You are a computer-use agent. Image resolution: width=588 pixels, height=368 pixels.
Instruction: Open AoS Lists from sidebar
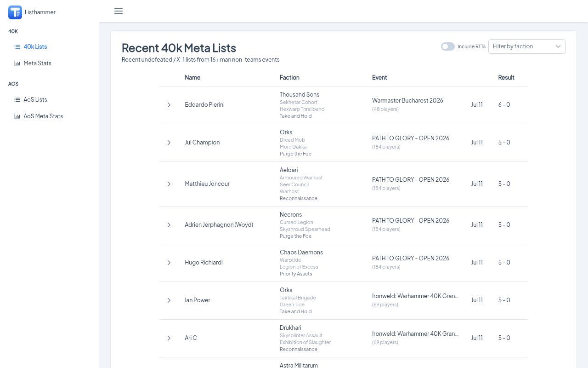click(35, 99)
